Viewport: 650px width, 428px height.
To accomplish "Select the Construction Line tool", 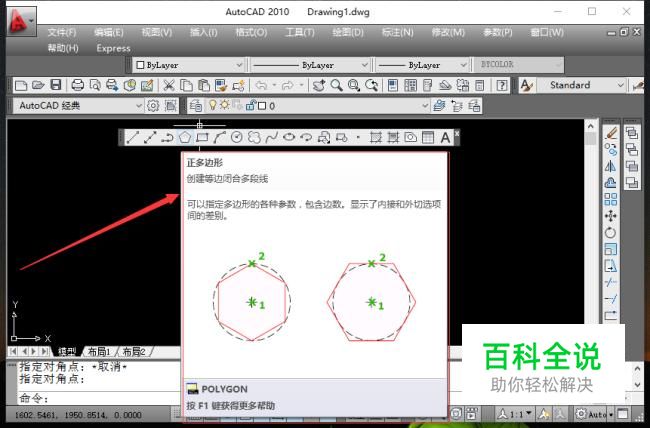I will click(150, 137).
